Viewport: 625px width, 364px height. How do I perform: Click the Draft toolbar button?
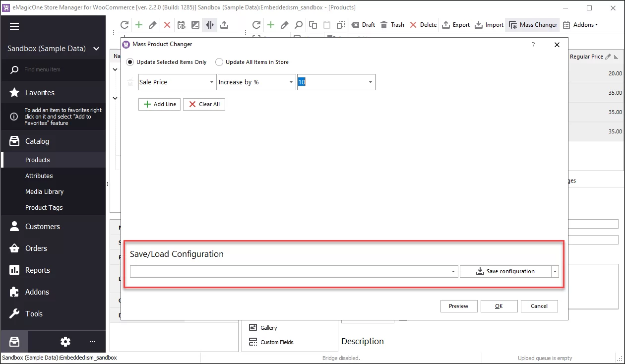point(363,25)
